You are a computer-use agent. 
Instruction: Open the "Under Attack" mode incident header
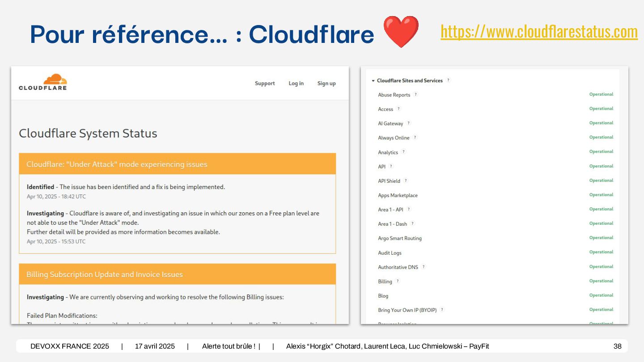178,164
